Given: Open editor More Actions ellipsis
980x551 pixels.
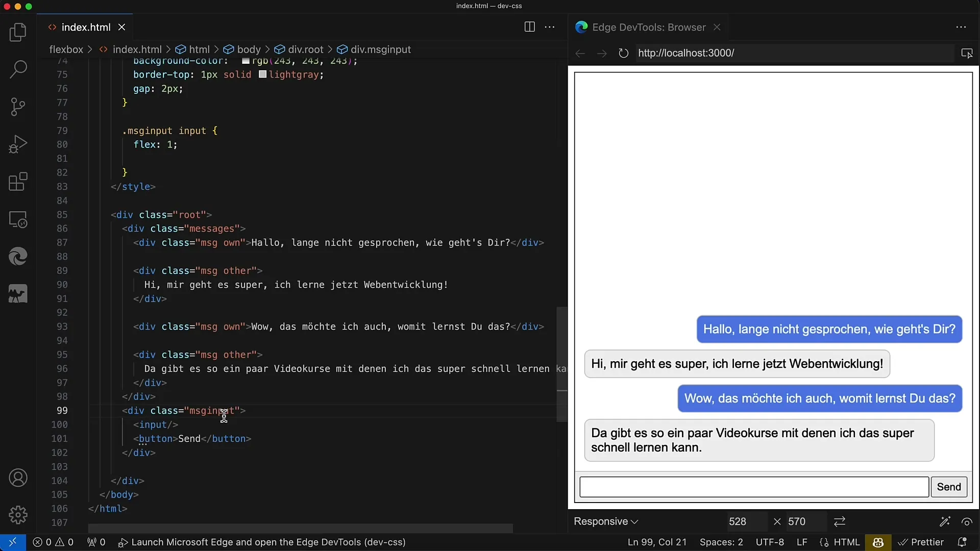Looking at the screenshot, I should click(x=550, y=27).
